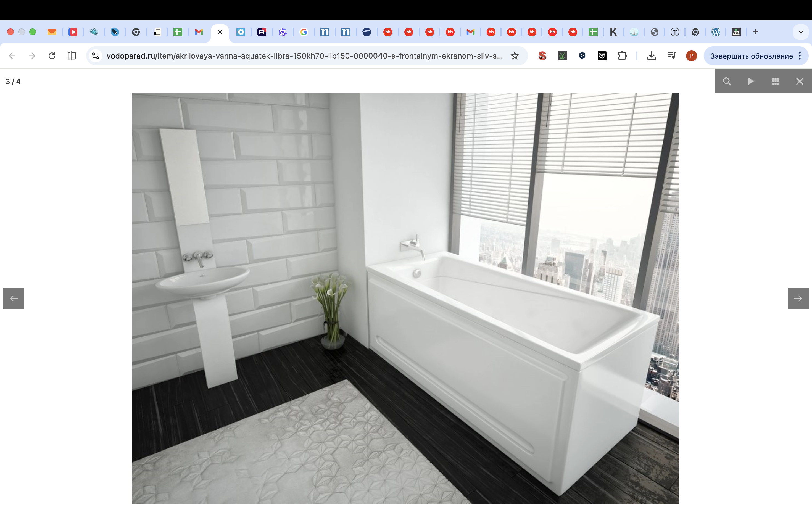Switch to the WordPress tab

pos(715,32)
